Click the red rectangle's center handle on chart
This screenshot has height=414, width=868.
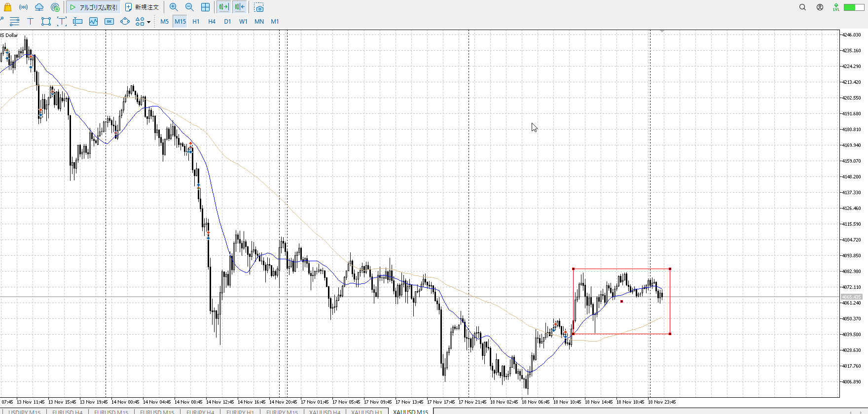coord(621,301)
